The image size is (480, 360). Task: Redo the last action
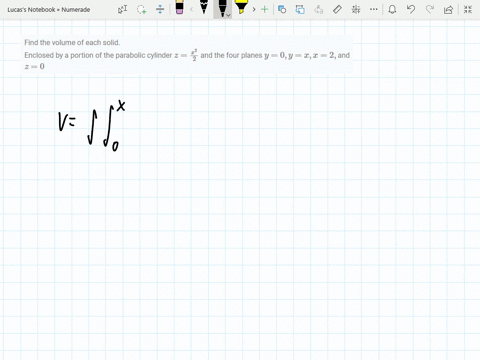pos(430,9)
